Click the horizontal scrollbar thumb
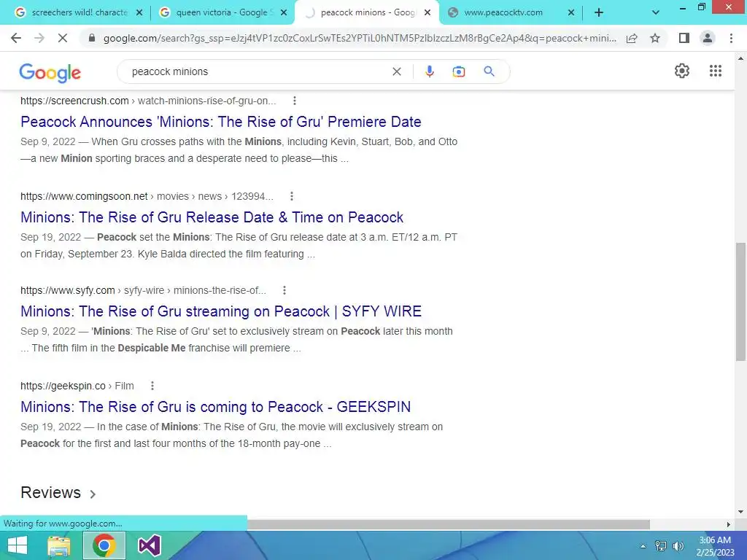Image resolution: width=747 pixels, height=560 pixels. coord(448,524)
